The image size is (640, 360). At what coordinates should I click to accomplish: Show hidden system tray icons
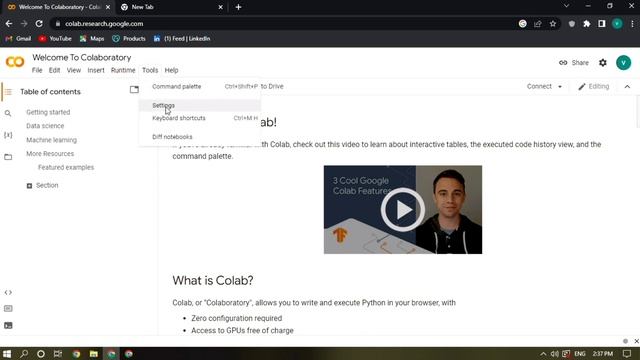click(543, 354)
